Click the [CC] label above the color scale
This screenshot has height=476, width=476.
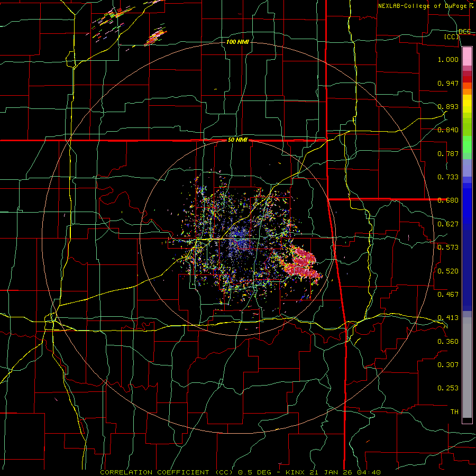tap(452, 36)
